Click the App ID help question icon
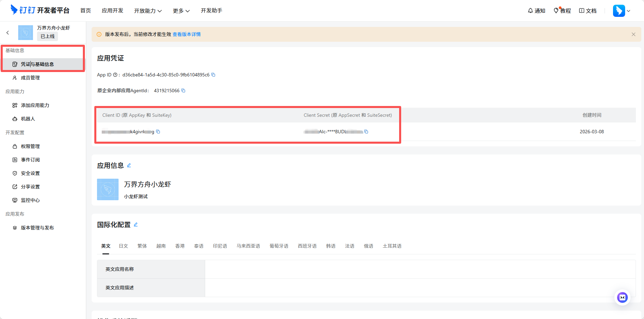Screen dimensions: 644x319 coord(115,75)
